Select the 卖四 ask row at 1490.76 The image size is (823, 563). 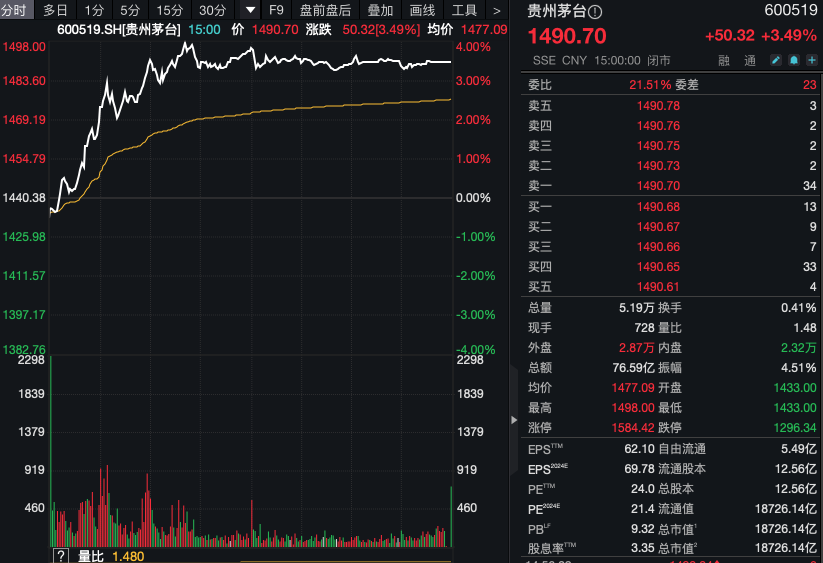672,125
